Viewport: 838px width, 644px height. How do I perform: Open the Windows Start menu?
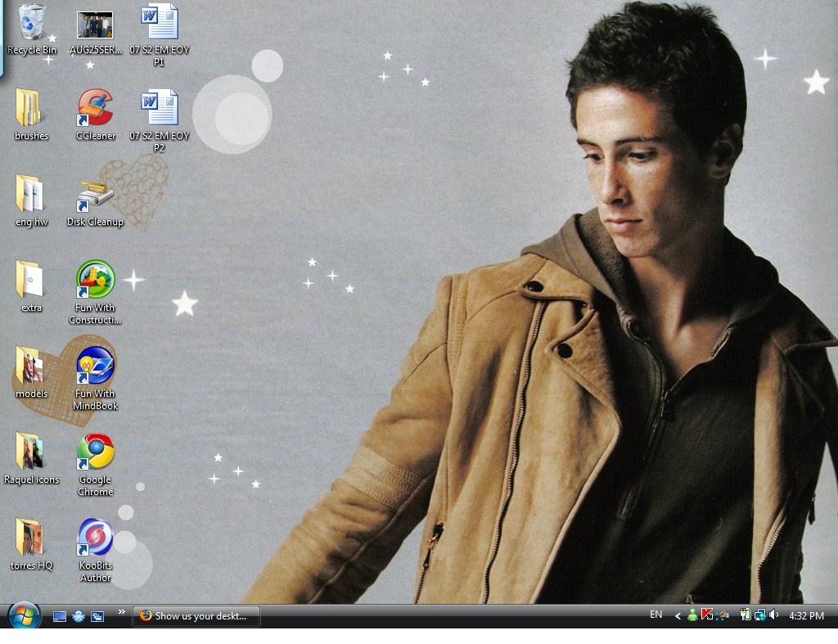tap(24, 615)
